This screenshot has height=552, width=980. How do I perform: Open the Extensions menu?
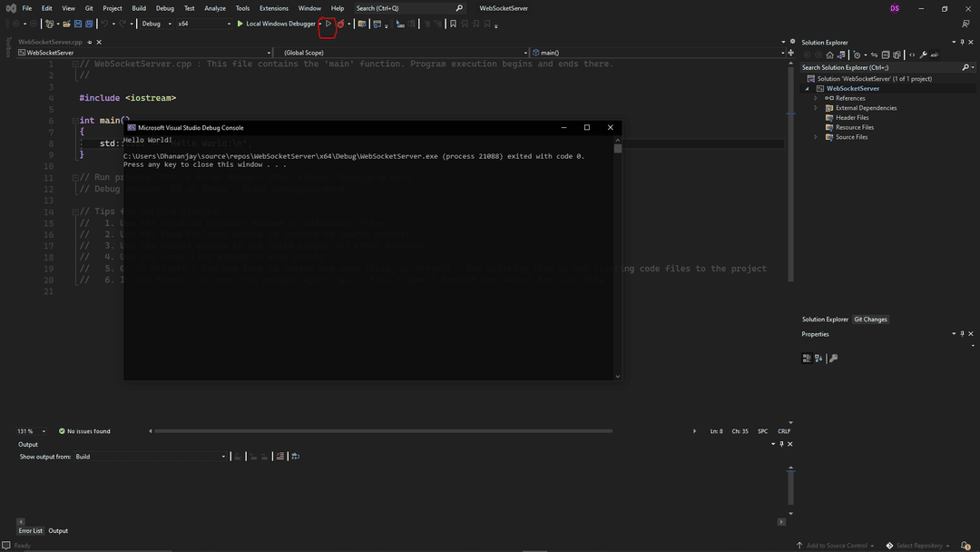pos(274,8)
